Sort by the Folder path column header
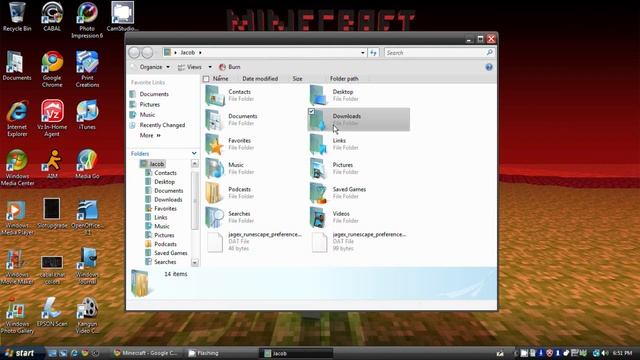 pos(344,79)
